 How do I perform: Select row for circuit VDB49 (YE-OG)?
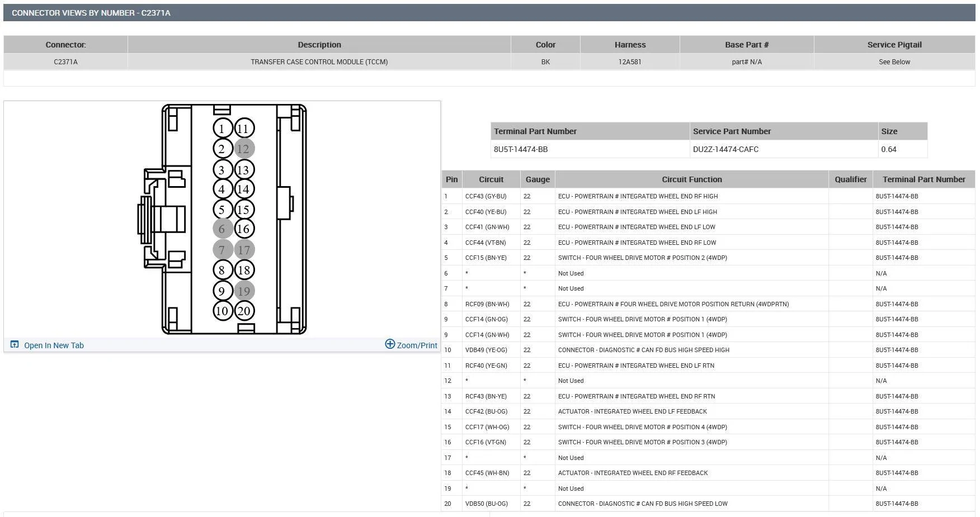[708, 350]
